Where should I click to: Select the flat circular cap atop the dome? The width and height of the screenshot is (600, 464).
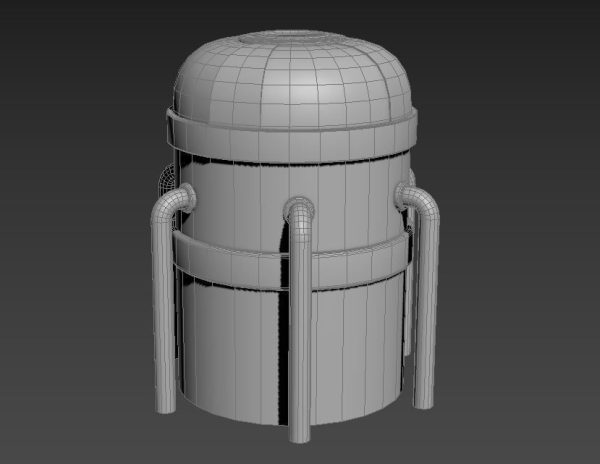[292, 36]
